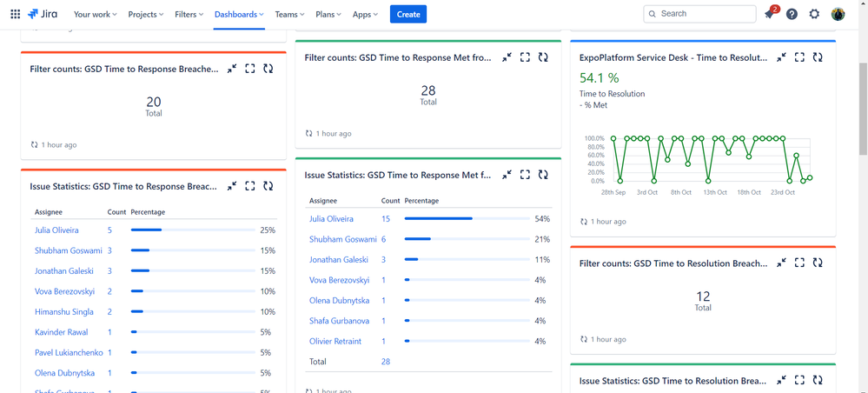The width and height of the screenshot is (868, 393).
Task: Click the Total count 28 link
Action: point(386,362)
